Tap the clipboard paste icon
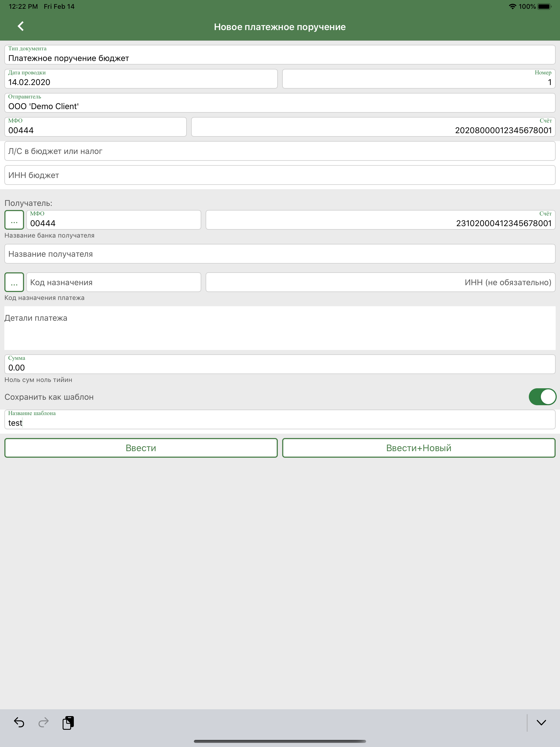 68,722
